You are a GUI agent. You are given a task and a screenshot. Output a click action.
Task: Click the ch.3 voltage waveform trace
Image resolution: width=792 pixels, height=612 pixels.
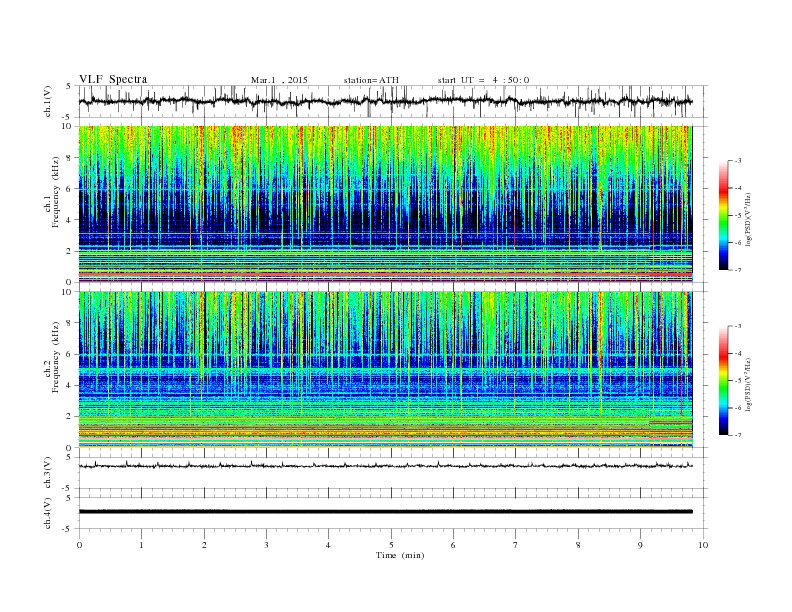[385, 465]
